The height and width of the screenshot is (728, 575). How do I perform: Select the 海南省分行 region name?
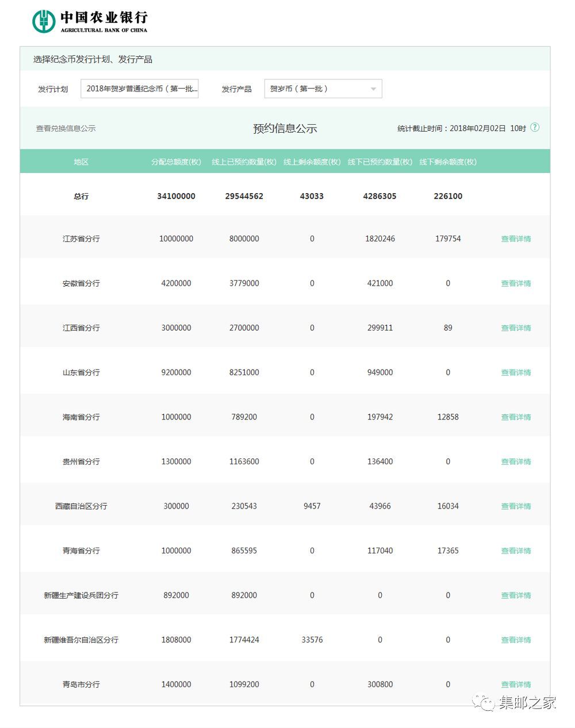tap(81, 417)
